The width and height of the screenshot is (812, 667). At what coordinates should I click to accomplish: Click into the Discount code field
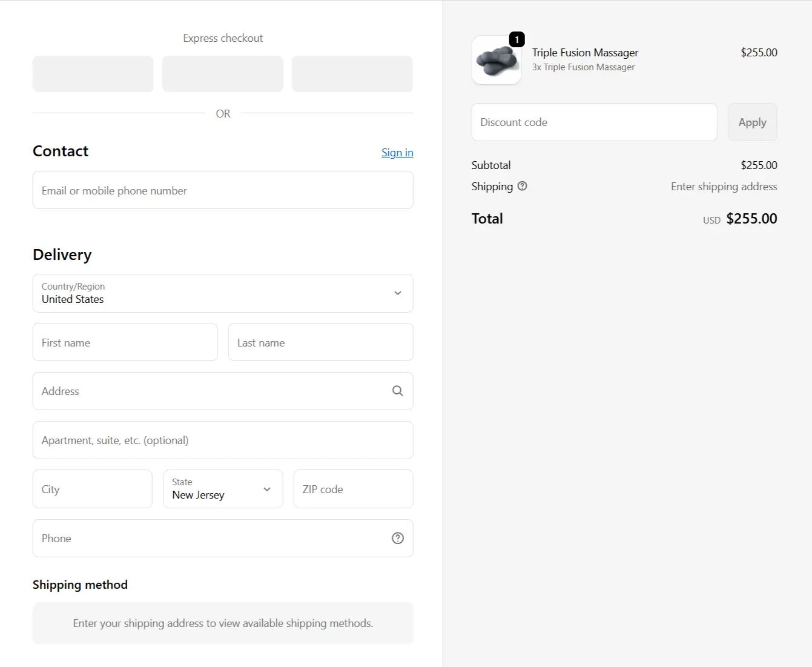(593, 122)
